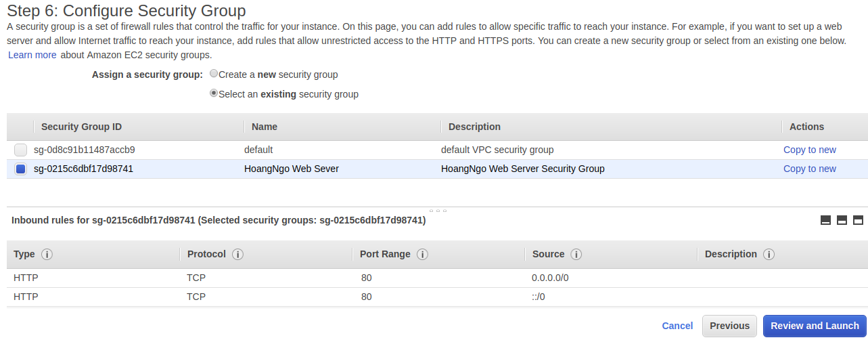The height and width of the screenshot is (342, 868).
Task: Click Security Group ID column header
Action: click(81, 127)
